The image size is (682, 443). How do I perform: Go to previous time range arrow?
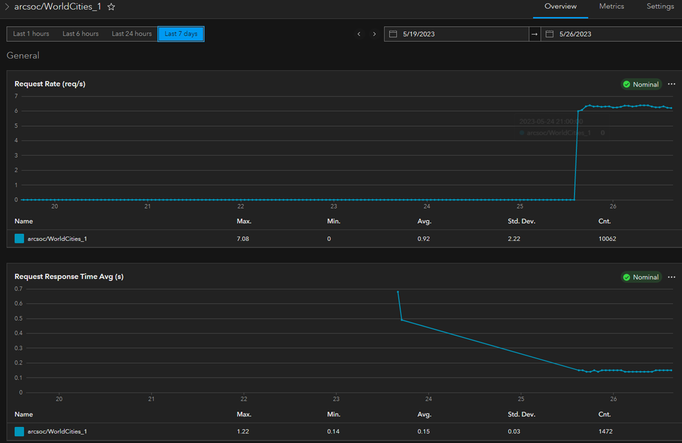click(359, 34)
